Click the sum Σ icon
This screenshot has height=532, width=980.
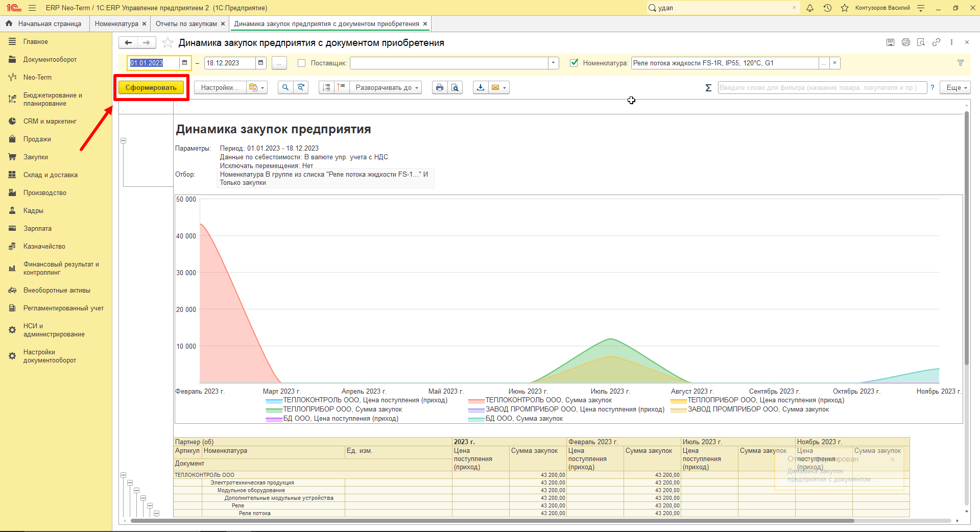pyautogui.click(x=708, y=88)
